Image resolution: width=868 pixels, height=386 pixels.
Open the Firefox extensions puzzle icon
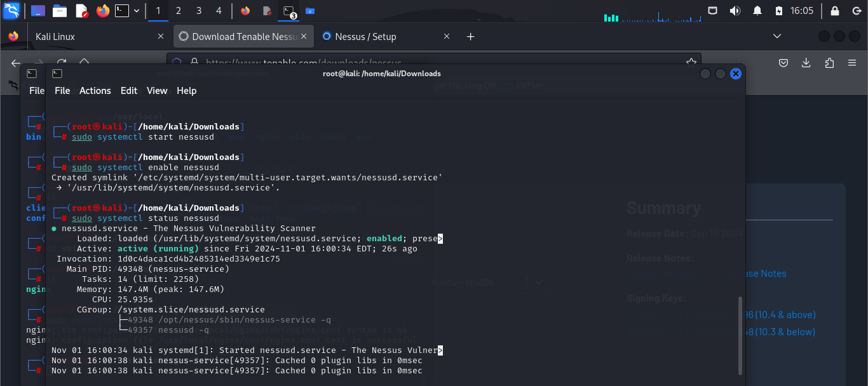coord(828,63)
